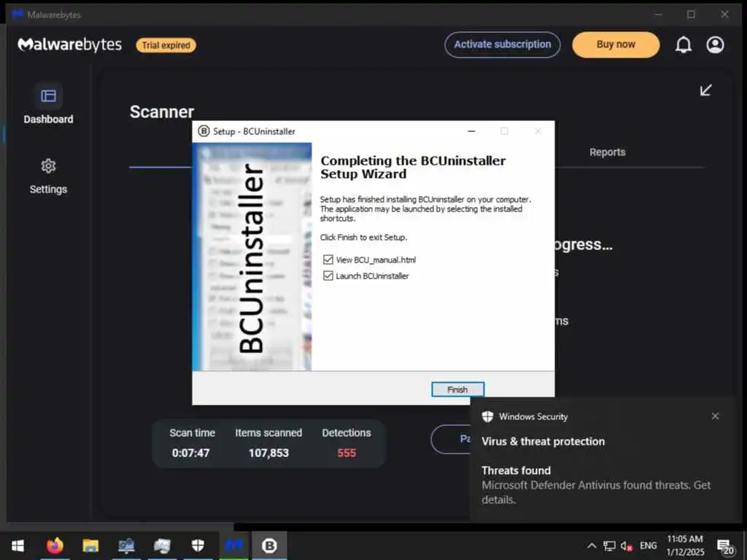The image size is (747, 560).
Task: Launch Firefox from the taskbar
Action: coord(55,545)
